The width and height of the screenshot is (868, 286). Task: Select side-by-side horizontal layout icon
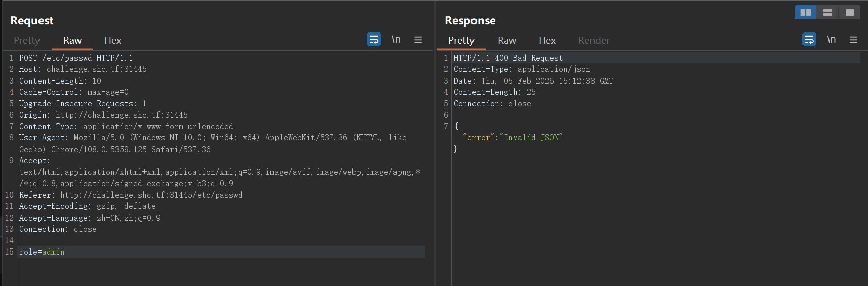pos(805,12)
